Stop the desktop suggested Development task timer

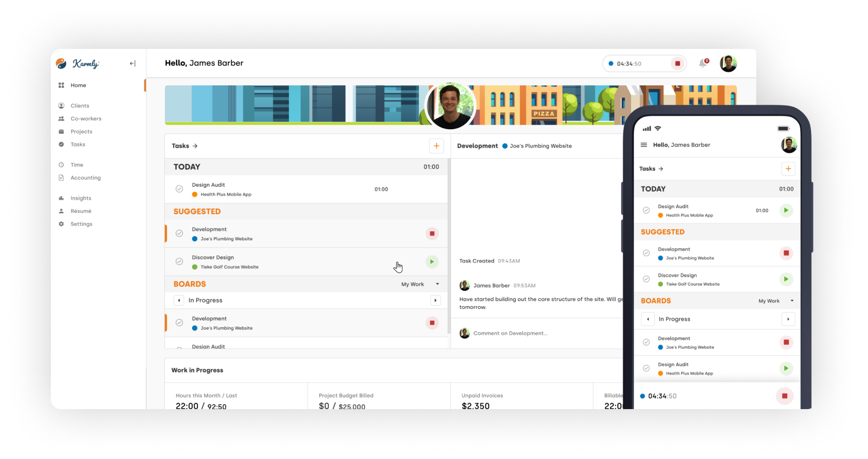point(432,233)
